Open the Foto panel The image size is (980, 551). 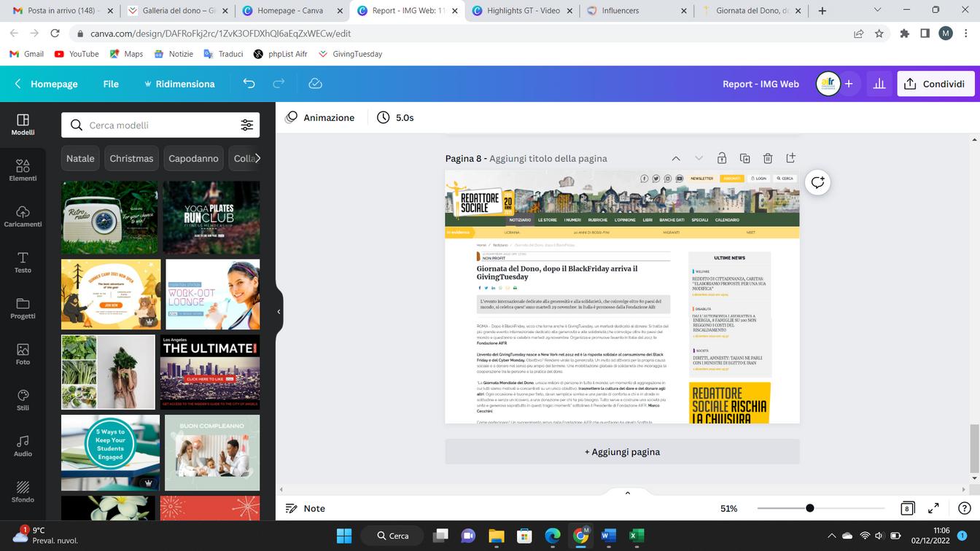(23, 354)
